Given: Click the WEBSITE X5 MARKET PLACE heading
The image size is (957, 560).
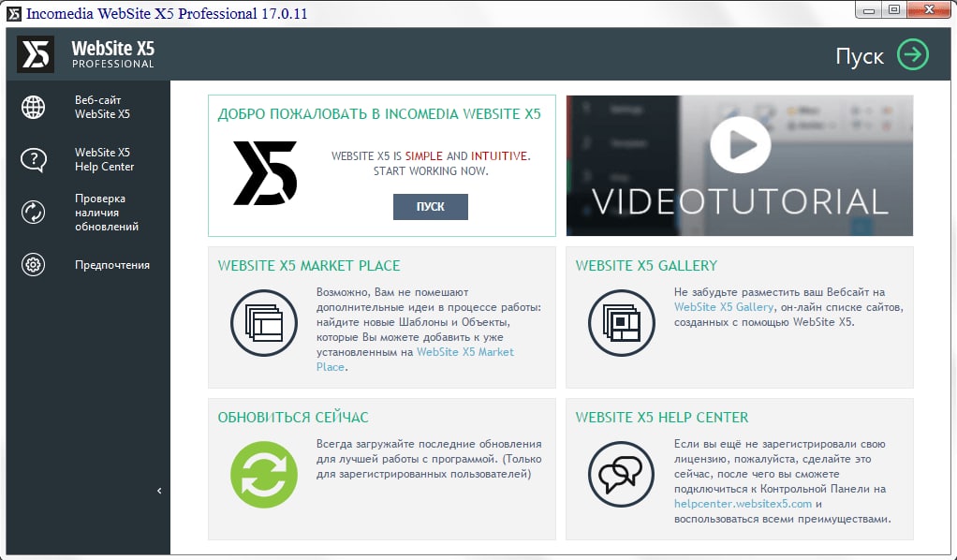Looking at the screenshot, I should [309, 266].
